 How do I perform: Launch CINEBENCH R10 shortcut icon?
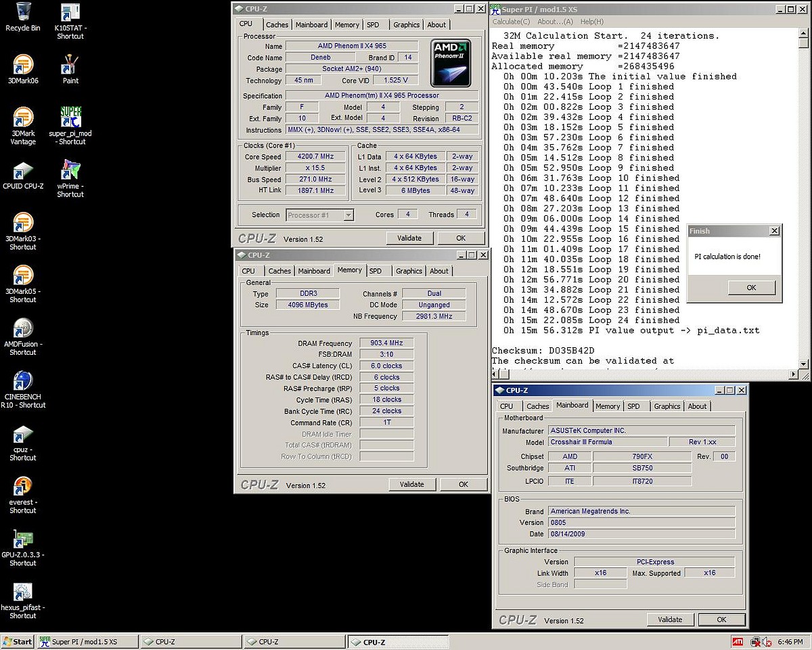coord(23,381)
